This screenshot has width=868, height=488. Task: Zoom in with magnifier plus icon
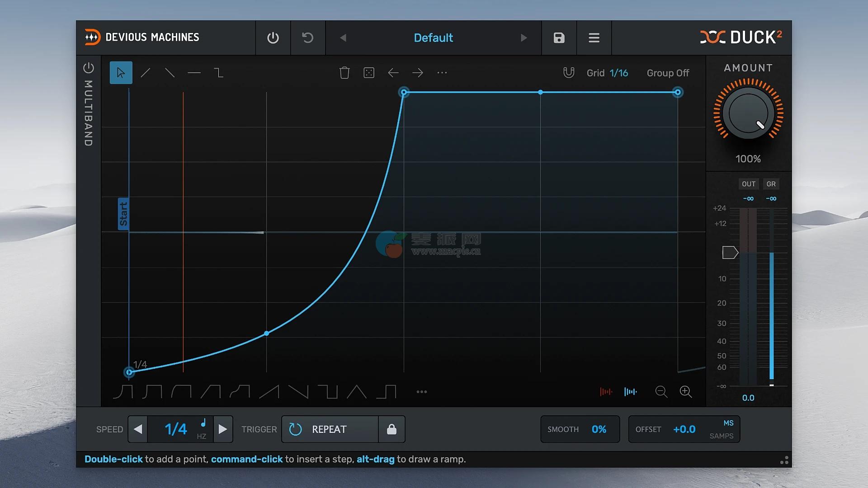coord(685,392)
